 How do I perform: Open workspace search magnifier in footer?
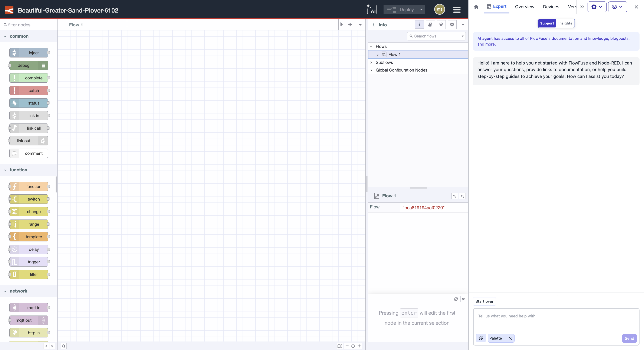click(x=63, y=346)
